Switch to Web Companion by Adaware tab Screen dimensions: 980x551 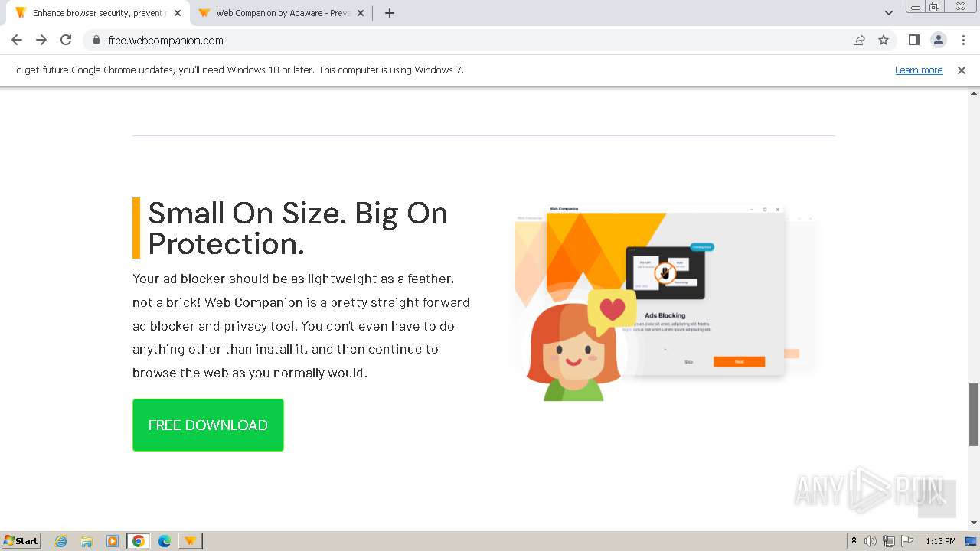click(x=281, y=13)
